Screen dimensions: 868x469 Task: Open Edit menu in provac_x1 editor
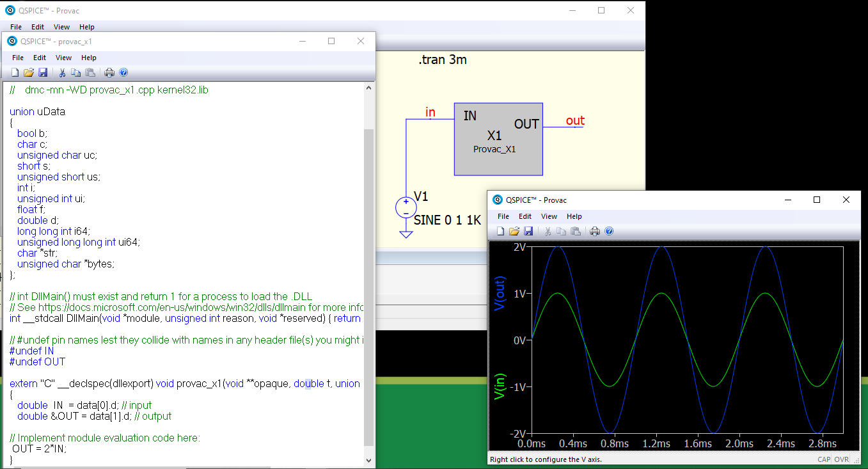click(x=40, y=58)
